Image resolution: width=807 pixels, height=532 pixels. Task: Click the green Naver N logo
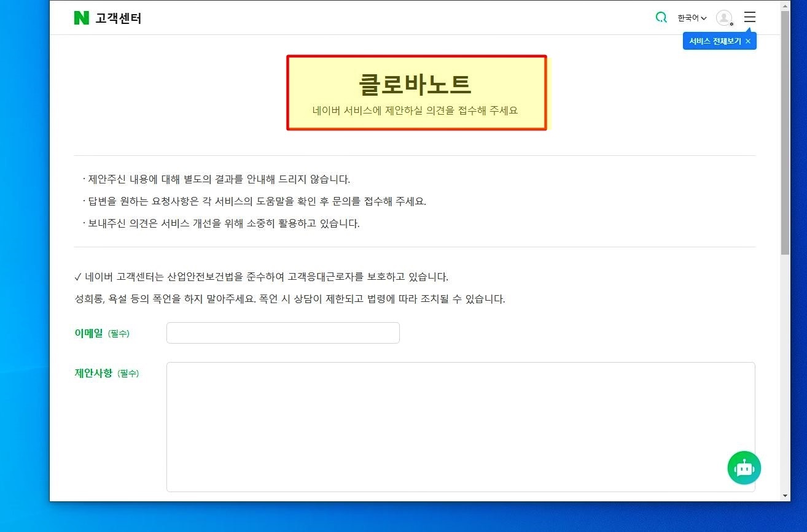(x=82, y=18)
